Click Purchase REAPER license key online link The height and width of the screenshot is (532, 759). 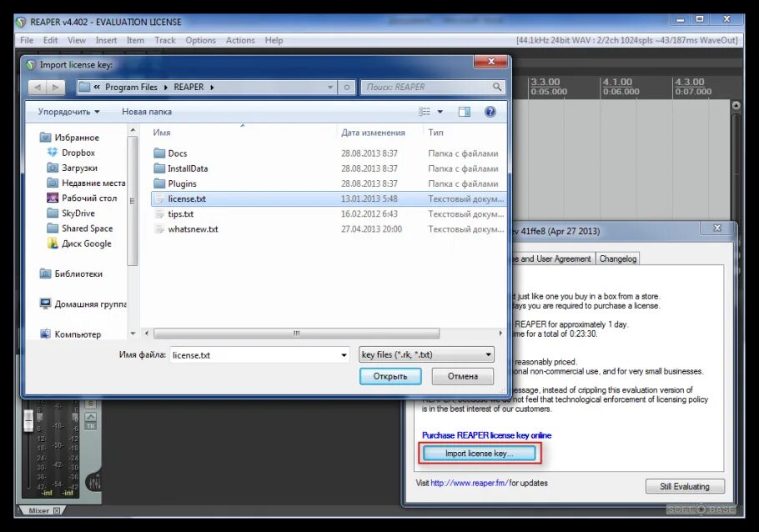point(486,435)
